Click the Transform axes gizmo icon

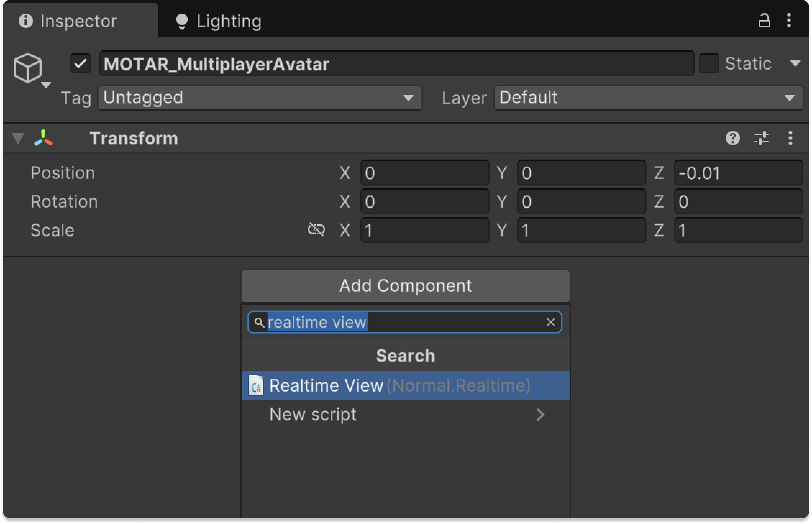pyautogui.click(x=43, y=138)
